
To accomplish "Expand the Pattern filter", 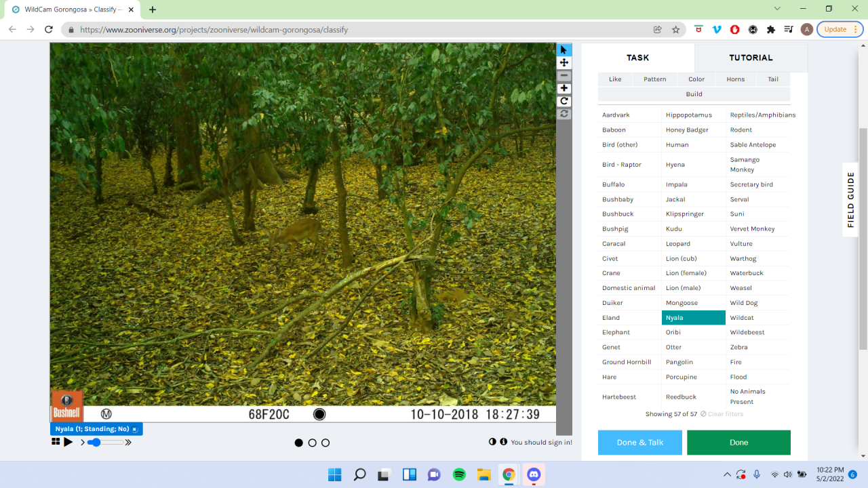I will 655,79.
